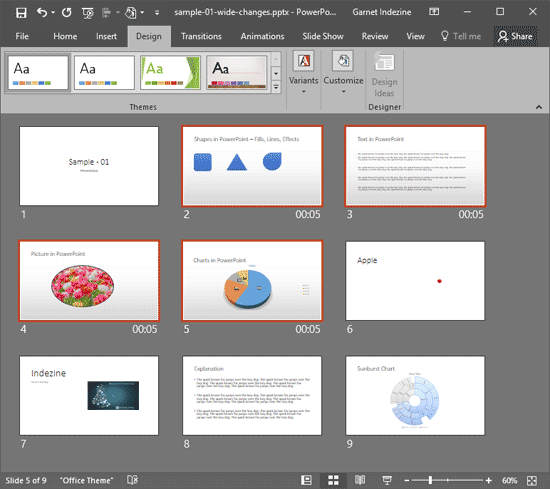Fit slide to current window icon
Viewport: 550px width, 489px height.
click(x=532, y=480)
